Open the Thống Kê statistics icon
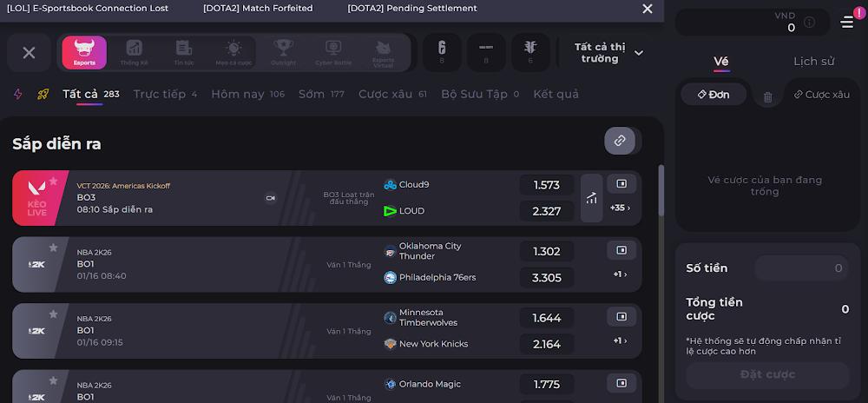Viewport: 868px width, 403px height. pyautogui.click(x=134, y=53)
